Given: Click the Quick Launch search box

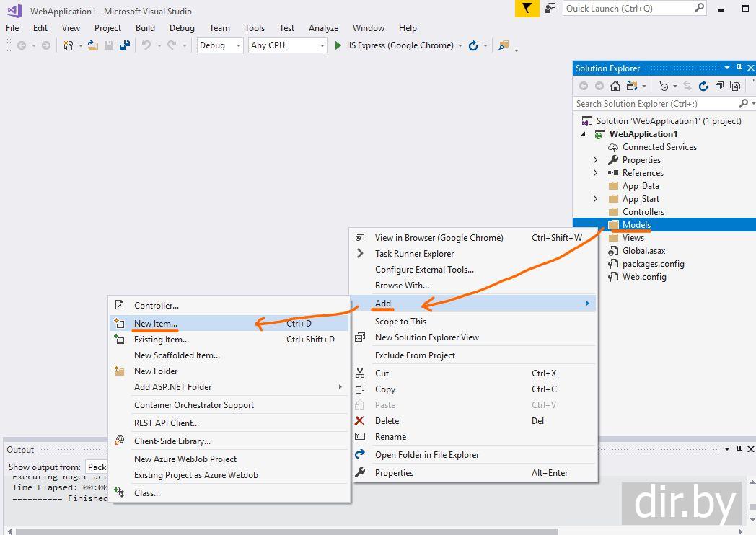Looking at the screenshot, I should pos(628,9).
